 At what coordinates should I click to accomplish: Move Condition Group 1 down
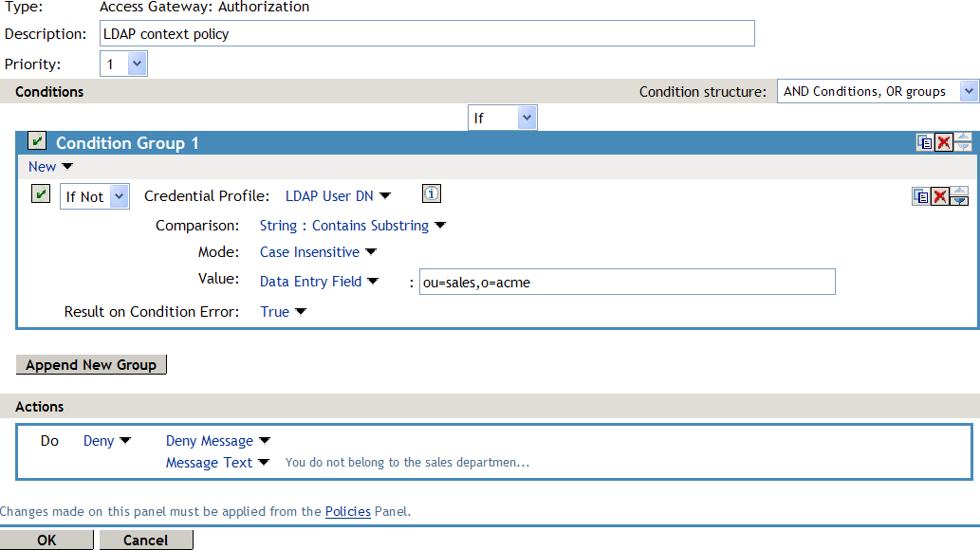pos(963,145)
